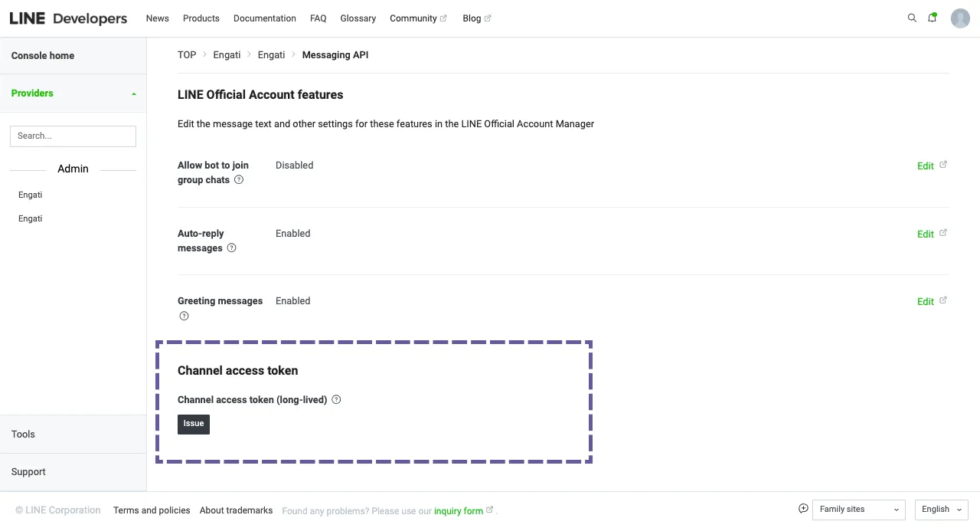980x528 pixels.
Task: Go to first Engati breadcrumb link
Action: (227, 55)
